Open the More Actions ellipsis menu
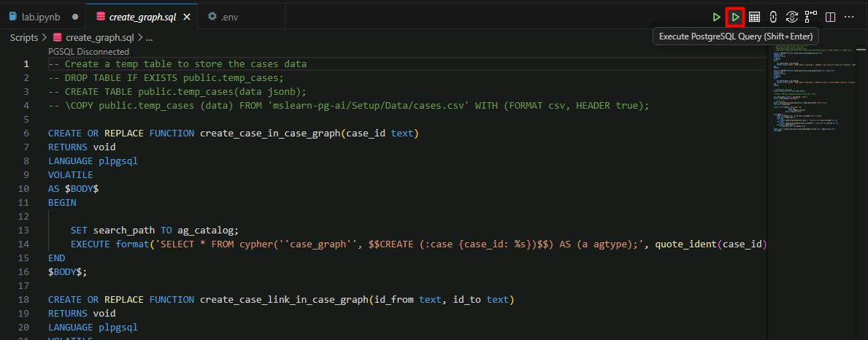868x340 pixels. click(x=849, y=17)
